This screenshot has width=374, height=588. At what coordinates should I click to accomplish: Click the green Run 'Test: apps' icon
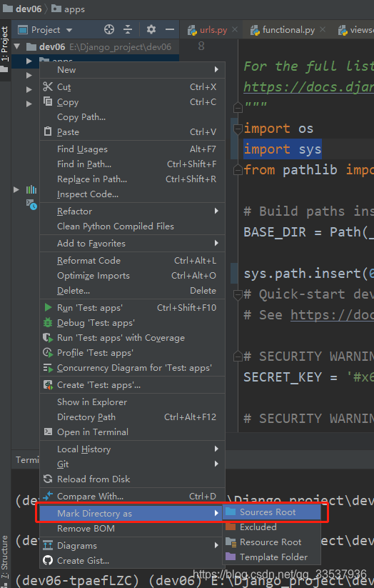[48, 307]
